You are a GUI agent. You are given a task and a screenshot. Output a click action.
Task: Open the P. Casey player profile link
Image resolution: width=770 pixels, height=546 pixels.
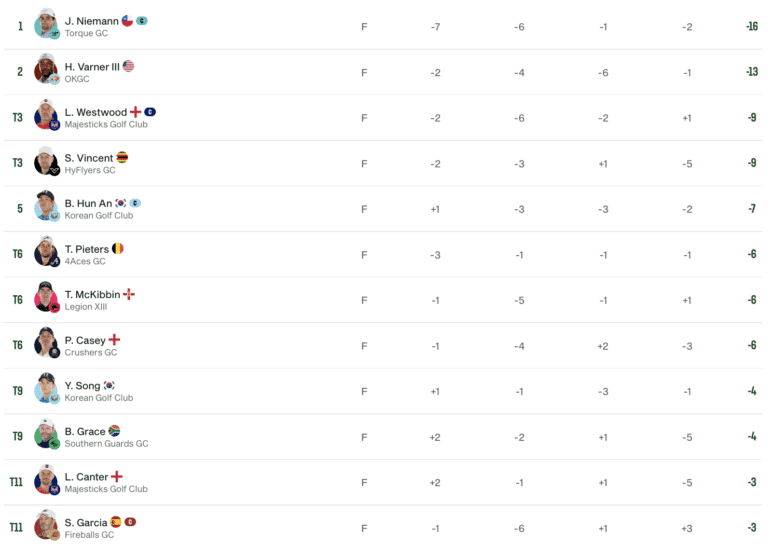click(85, 340)
